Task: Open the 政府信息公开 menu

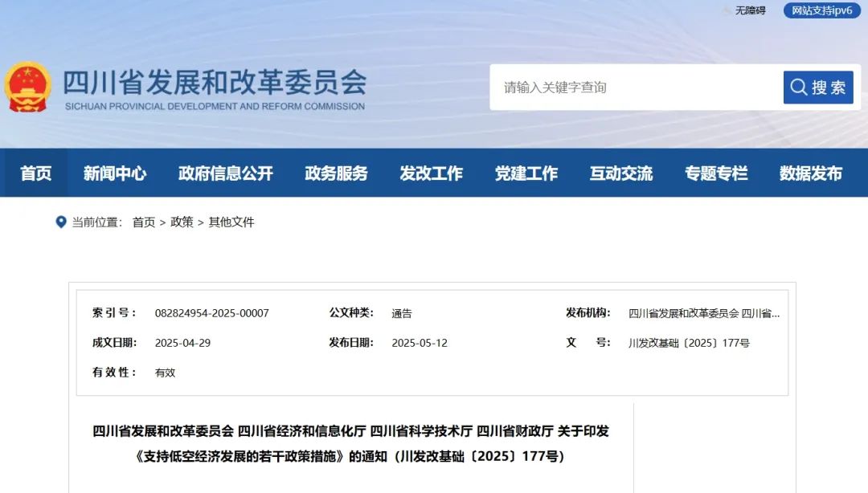Action: pos(225,173)
